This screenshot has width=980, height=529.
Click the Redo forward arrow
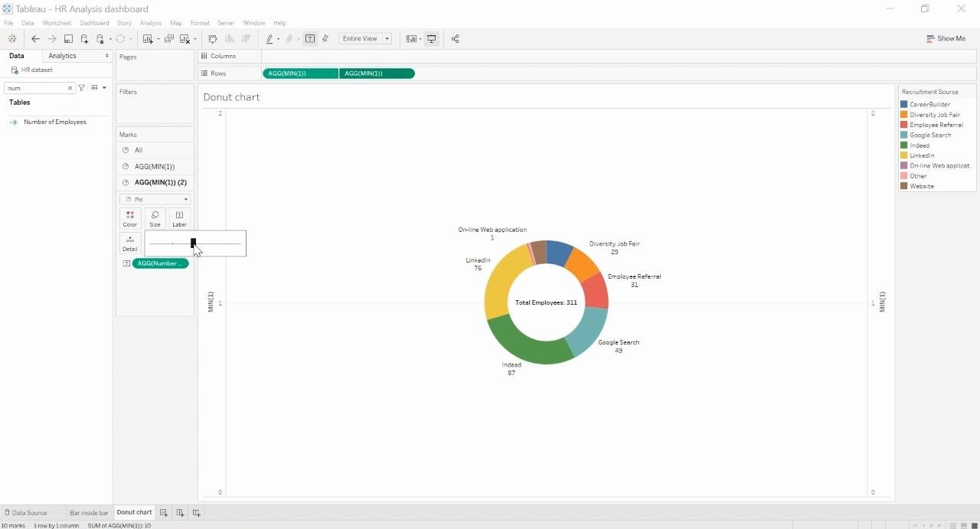pyautogui.click(x=52, y=38)
